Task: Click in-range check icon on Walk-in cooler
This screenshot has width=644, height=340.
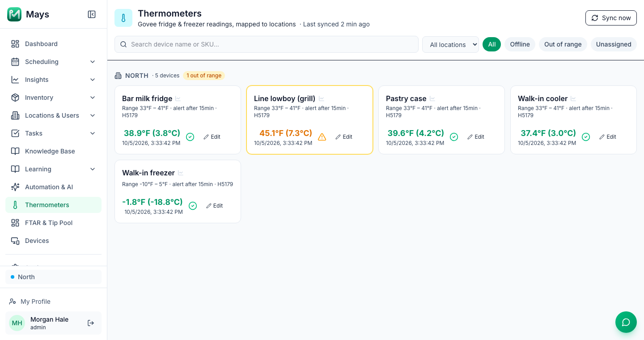Action: 586,137
